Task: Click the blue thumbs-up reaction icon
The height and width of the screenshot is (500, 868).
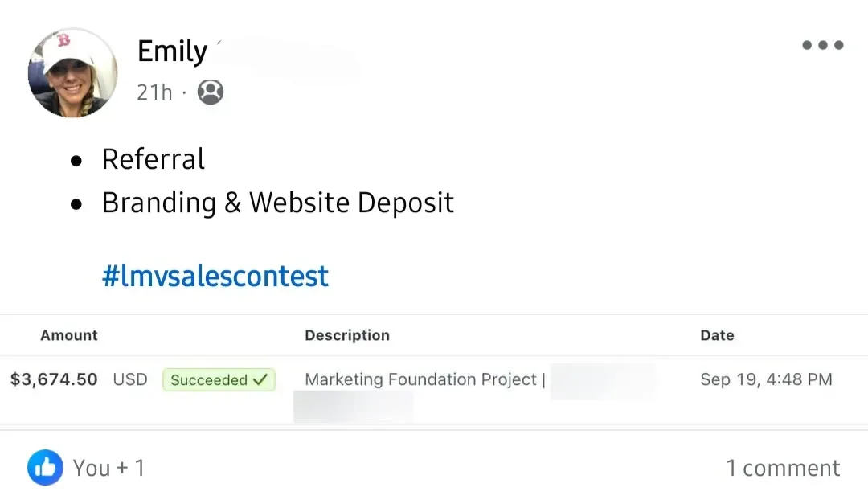Action: (x=45, y=468)
